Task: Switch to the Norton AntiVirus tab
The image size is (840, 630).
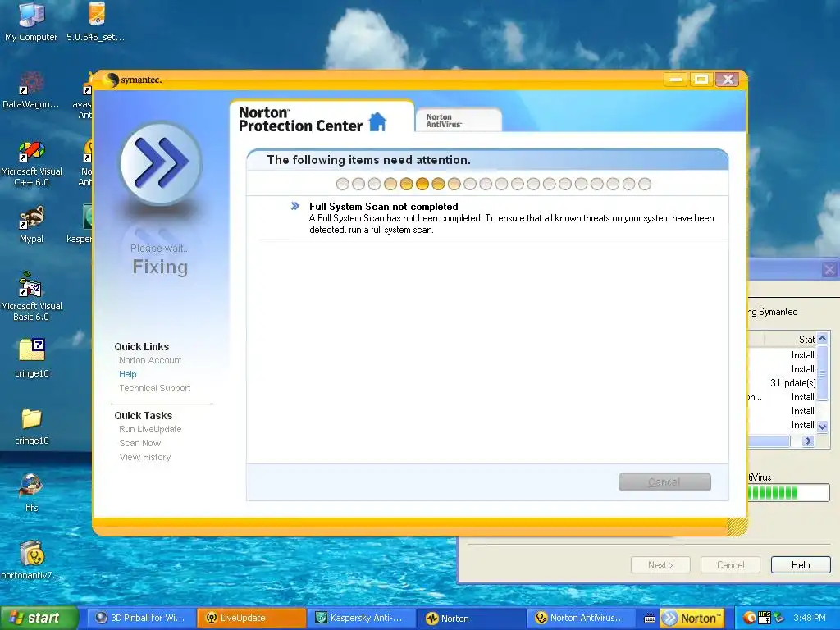Action: point(458,121)
